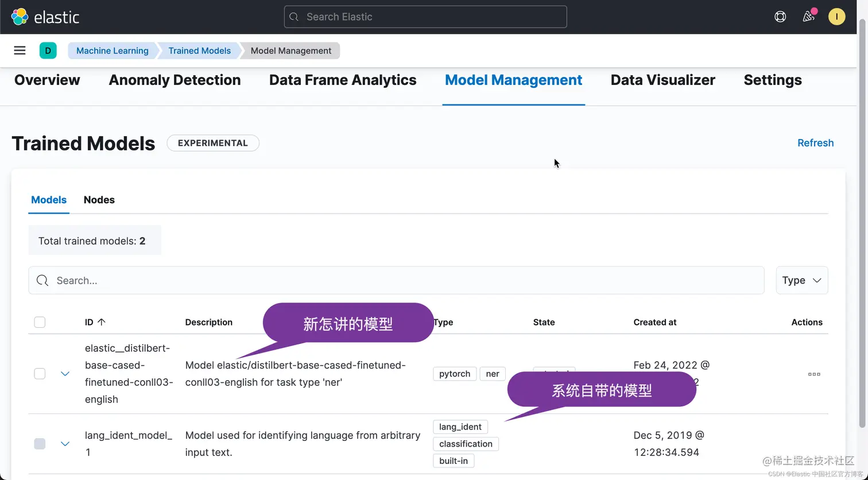Image resolution: width=868 pixels, height=480 pixels.
Task: Open the Data Visualizer tab
Action: coord(663,80)
